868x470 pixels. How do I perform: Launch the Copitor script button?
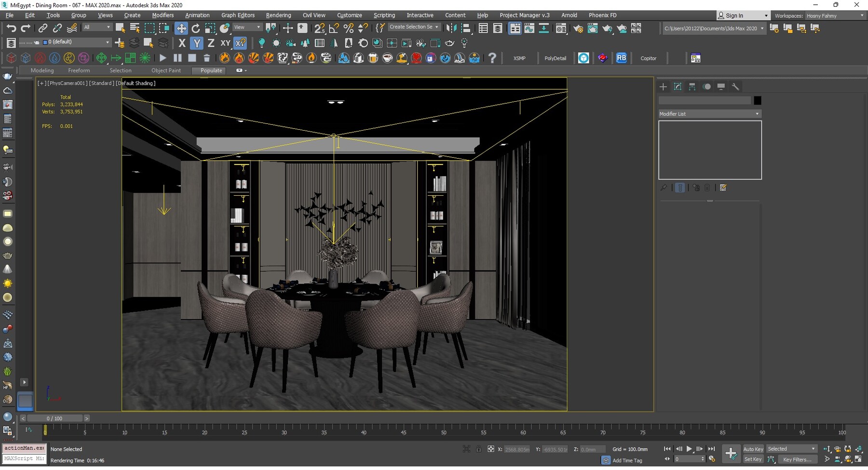point(649,58)
